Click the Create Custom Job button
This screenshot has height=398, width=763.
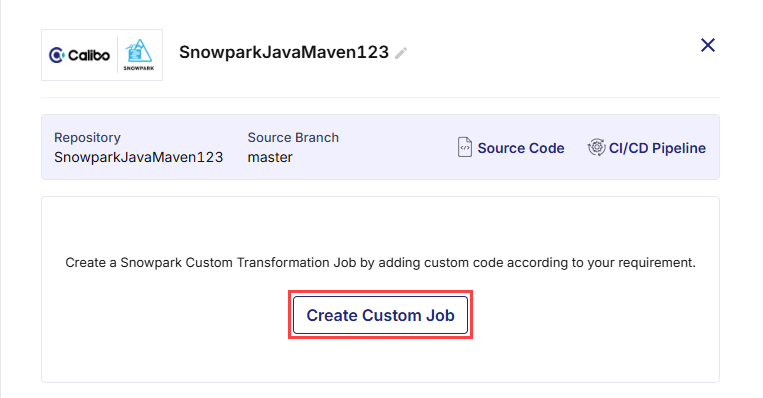(380, 315)
